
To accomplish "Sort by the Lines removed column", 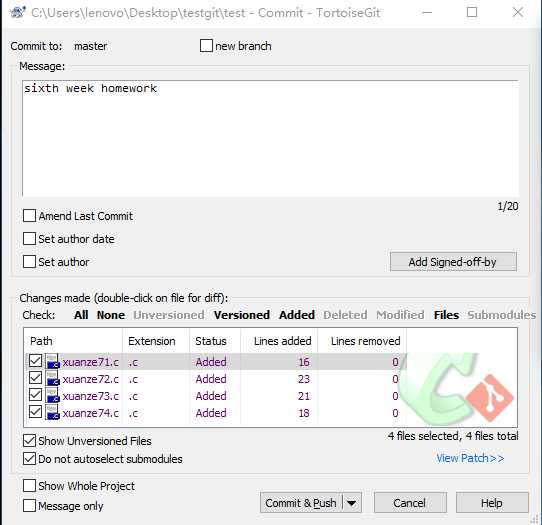I will pos(362,341).
